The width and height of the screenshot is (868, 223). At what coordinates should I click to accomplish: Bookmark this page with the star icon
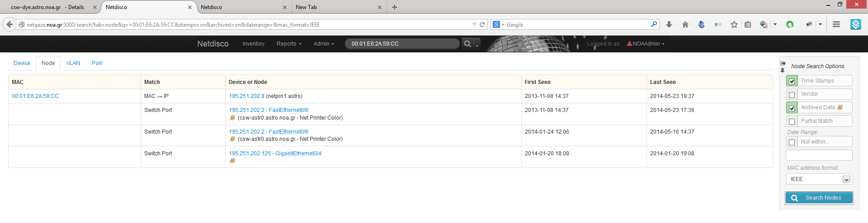point(734,25)
